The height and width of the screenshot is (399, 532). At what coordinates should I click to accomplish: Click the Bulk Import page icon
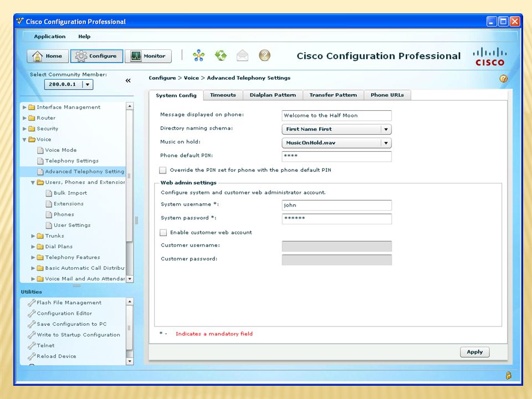(x=49, y=193)
